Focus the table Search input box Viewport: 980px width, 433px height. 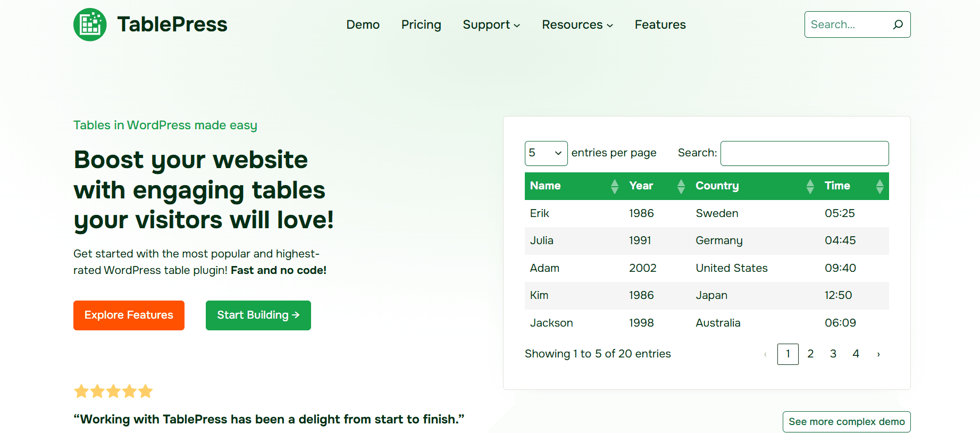[805, 153]
